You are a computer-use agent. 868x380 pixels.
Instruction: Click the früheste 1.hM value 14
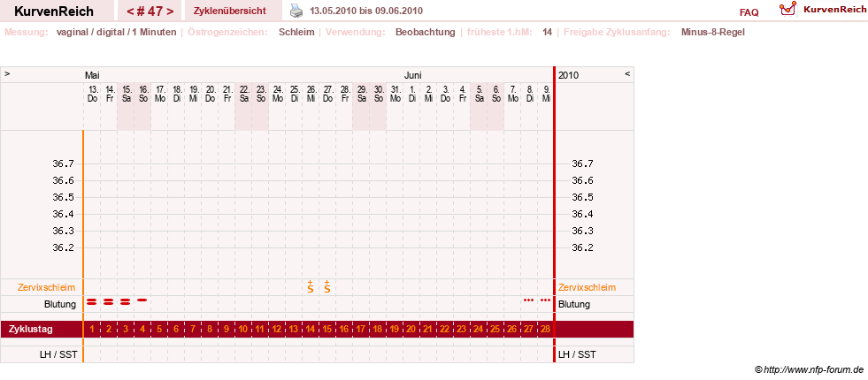tap(547, 32)
